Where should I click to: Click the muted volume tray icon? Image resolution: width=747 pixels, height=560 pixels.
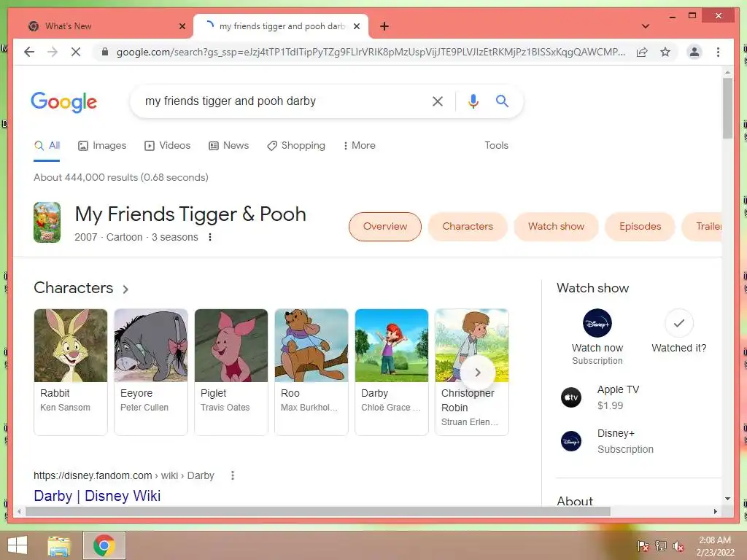point(678,546)
